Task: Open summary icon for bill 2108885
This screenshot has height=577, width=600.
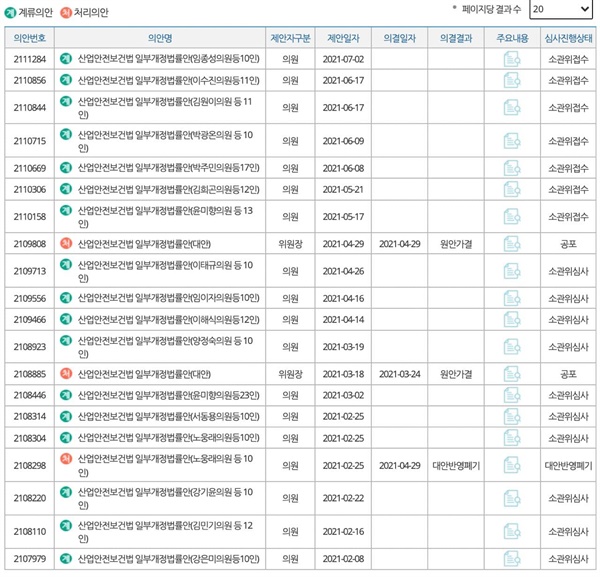Action: tap(512, 374)
